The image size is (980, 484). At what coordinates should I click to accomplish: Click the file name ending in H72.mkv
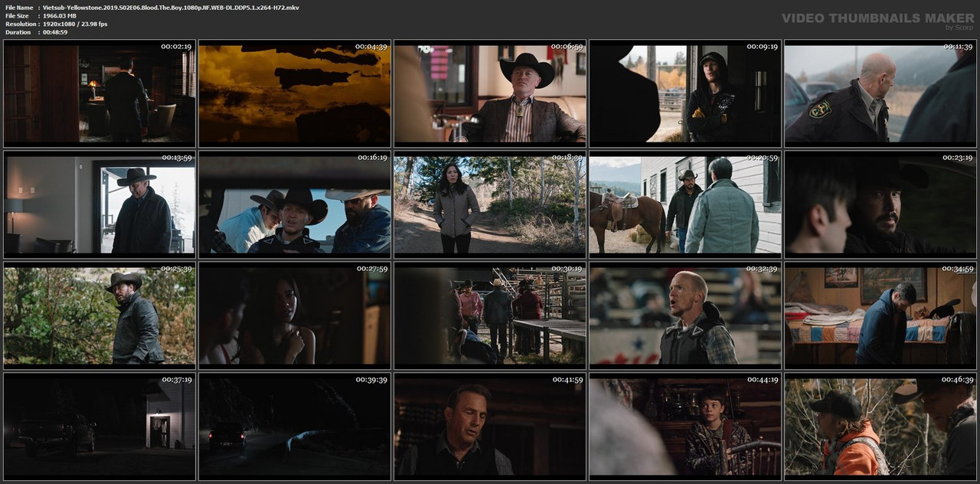coord(171,8)
